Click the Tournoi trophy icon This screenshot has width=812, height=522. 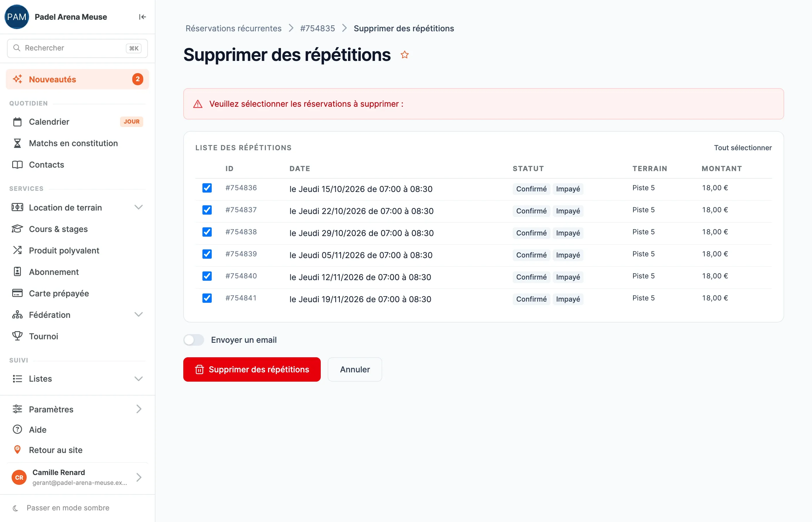coord(17,336)
